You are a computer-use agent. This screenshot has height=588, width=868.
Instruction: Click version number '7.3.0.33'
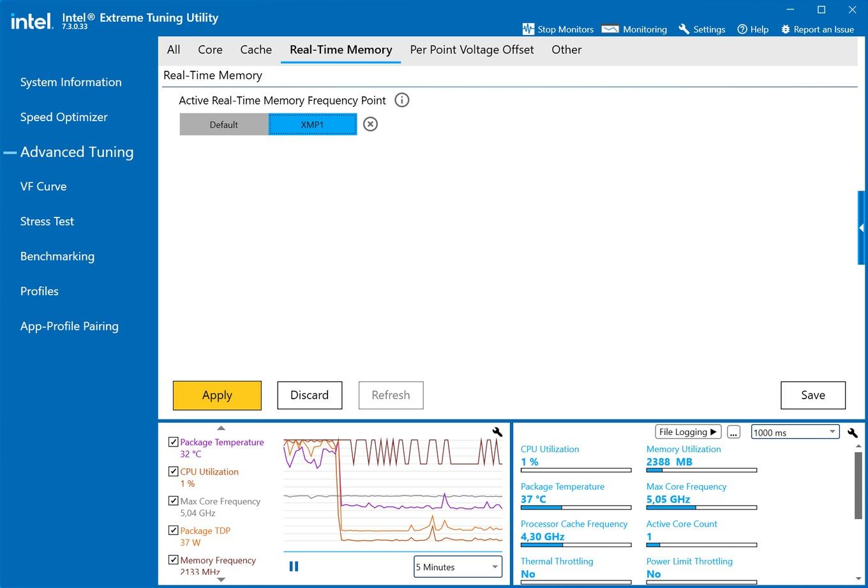(x=75, y=27)
